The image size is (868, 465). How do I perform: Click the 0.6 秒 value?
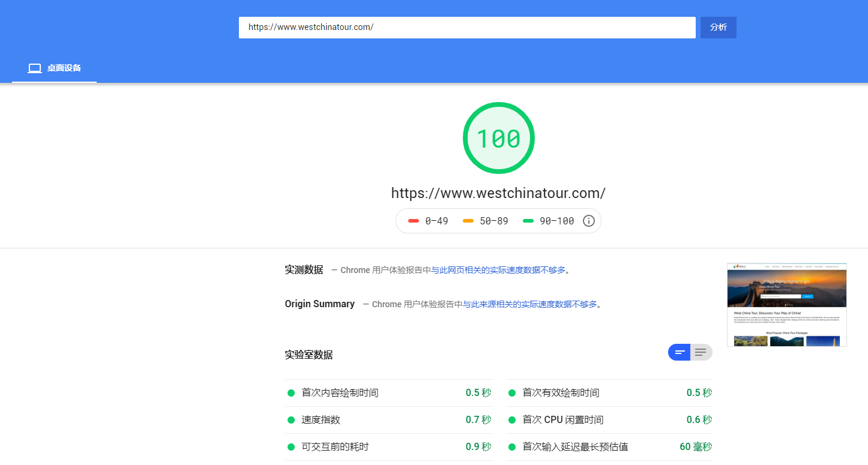click(x=699, y=420)
